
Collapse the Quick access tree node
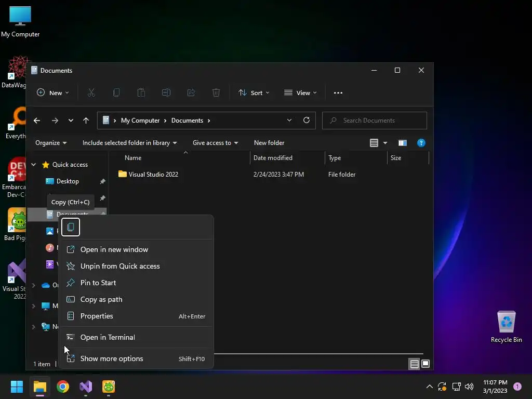point(34,165)
